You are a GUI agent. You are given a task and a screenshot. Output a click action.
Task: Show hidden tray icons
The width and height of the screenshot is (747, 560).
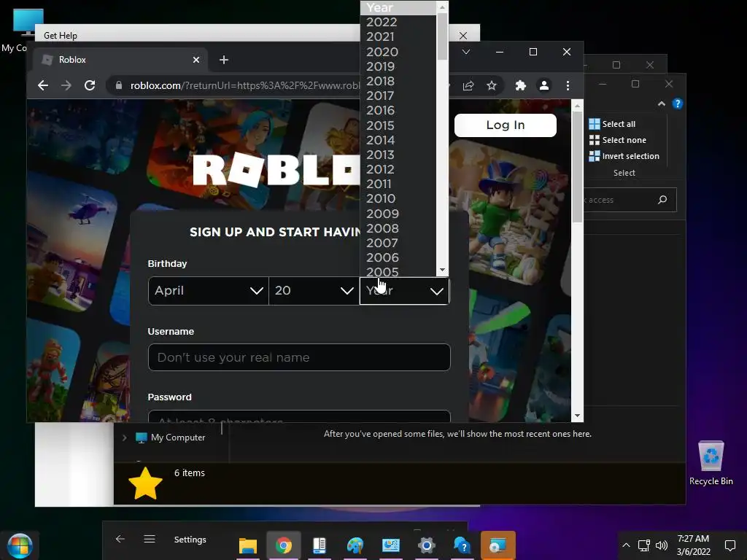pos(626,545)
